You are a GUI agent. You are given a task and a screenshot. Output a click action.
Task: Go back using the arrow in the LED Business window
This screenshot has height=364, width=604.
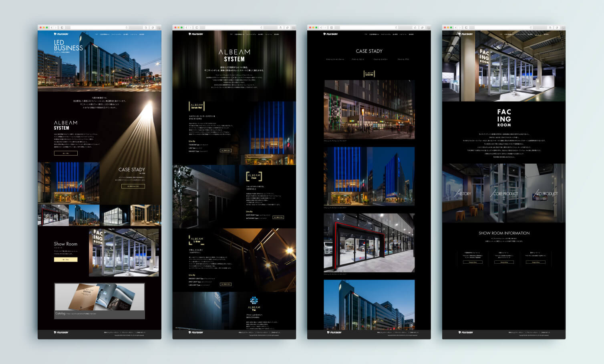pos(52,28)
